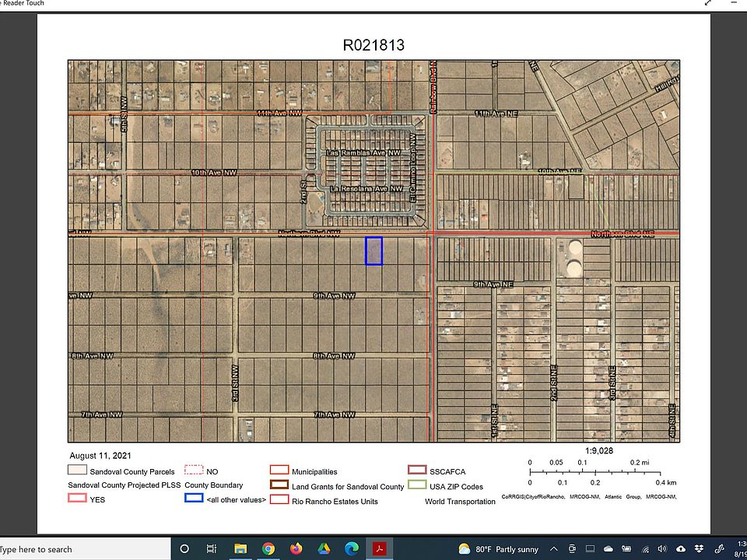Open Task View in the taskbar

pos(212,548)
